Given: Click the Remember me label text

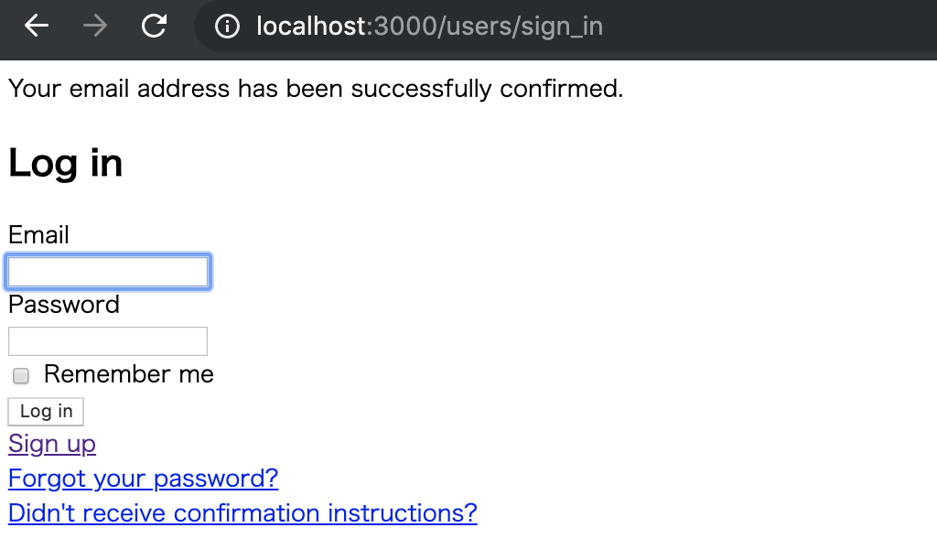Looking at the screenshot, I should pos(128,374).
